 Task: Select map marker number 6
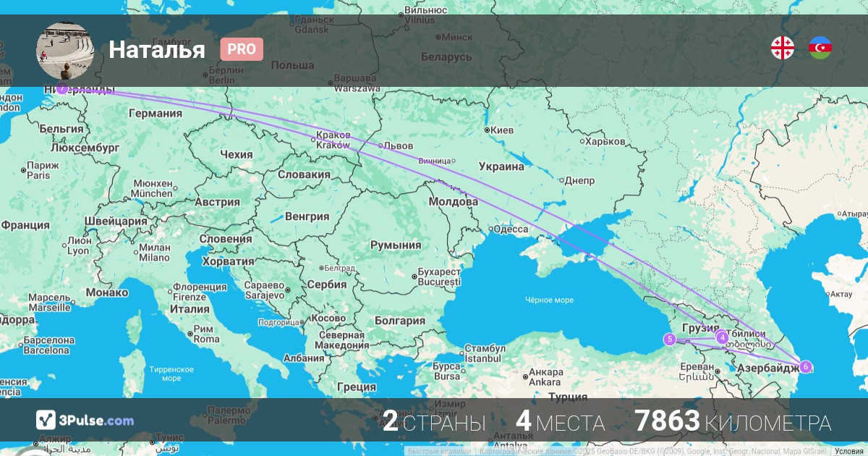tap(806, 366)
